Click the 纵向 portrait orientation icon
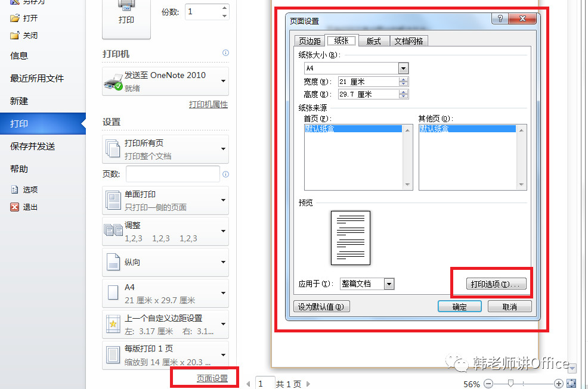The height and width of the screenshot is (389, 588). tap(113, 262)
